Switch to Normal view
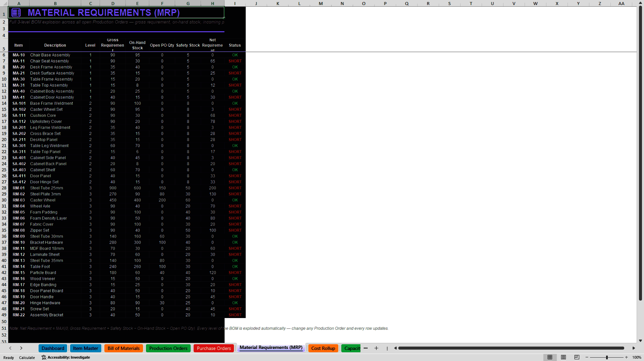This screenshot has height=361, width=644. [550, 357]
